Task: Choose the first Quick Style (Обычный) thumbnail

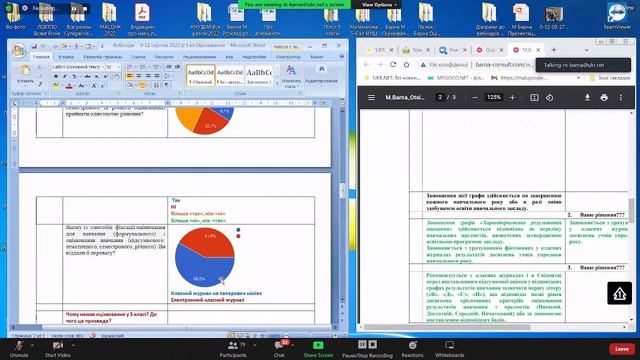Action: [x=200, y=75]
